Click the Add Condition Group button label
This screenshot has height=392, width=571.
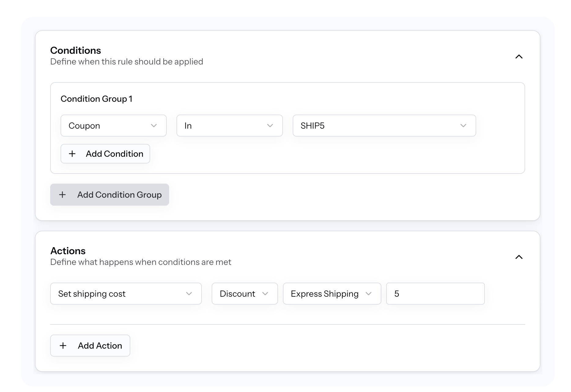point(119,195)
